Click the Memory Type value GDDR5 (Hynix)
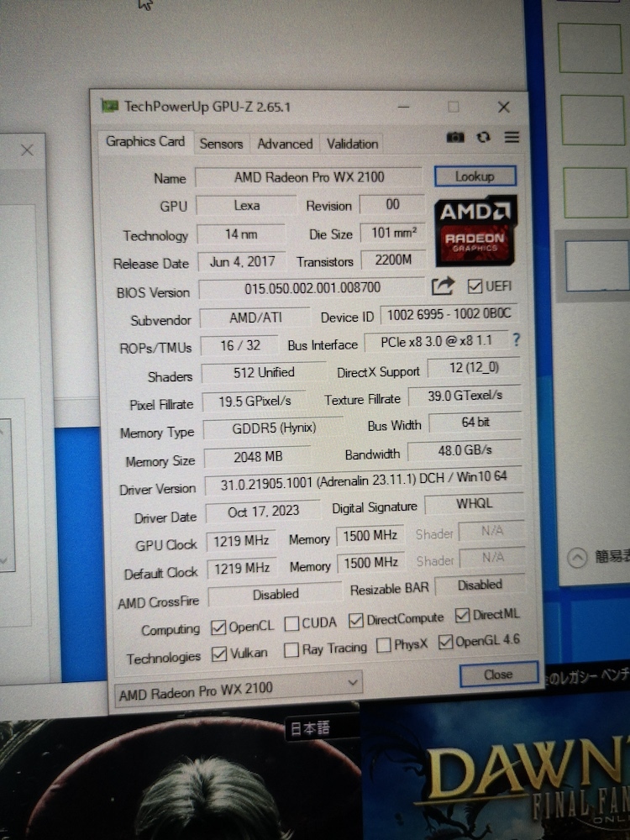 (273, 428)
